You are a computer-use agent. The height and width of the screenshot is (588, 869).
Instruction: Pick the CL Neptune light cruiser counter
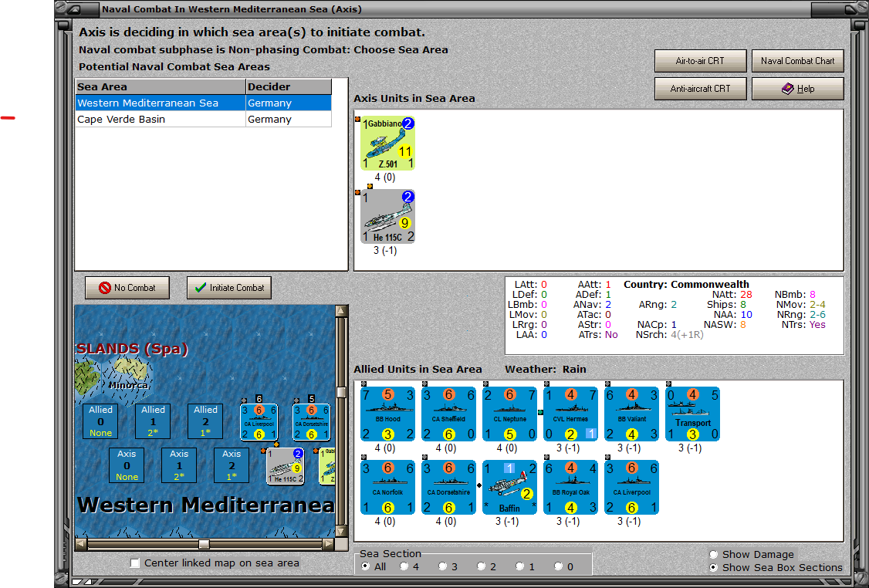click(x=510, y=414)
